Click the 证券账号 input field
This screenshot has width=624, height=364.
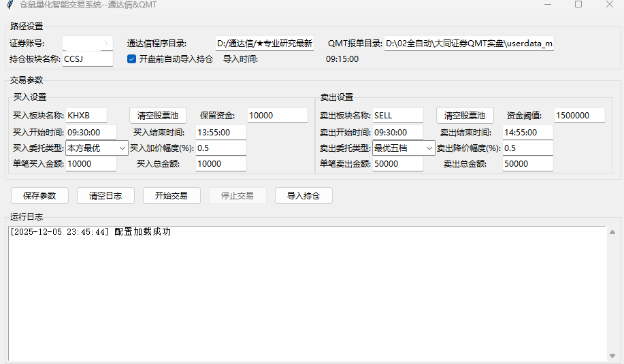87,44
